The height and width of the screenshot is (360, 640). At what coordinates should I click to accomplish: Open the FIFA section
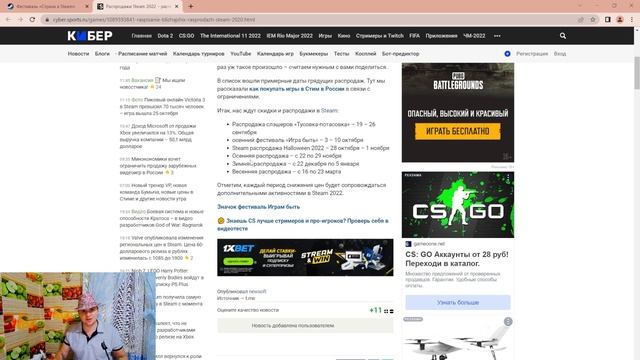point(414,36)
